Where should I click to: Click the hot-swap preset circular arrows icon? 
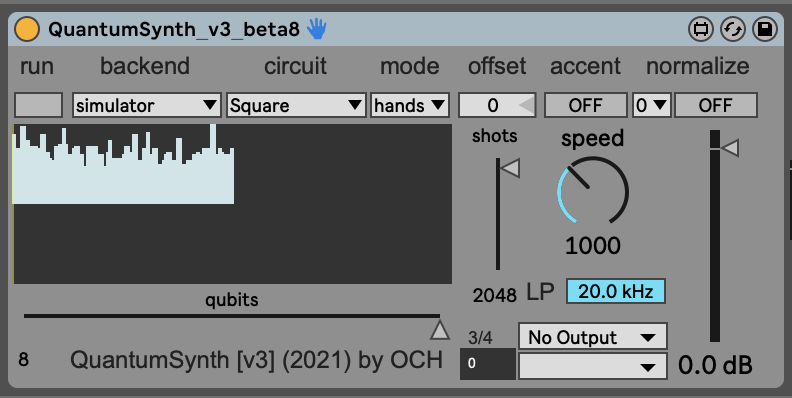pos(733,29)
